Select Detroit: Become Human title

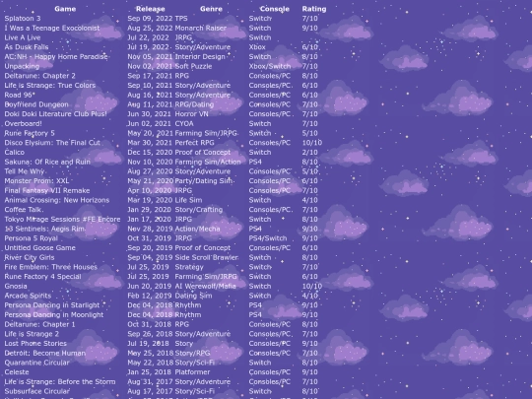pos(44,353)
